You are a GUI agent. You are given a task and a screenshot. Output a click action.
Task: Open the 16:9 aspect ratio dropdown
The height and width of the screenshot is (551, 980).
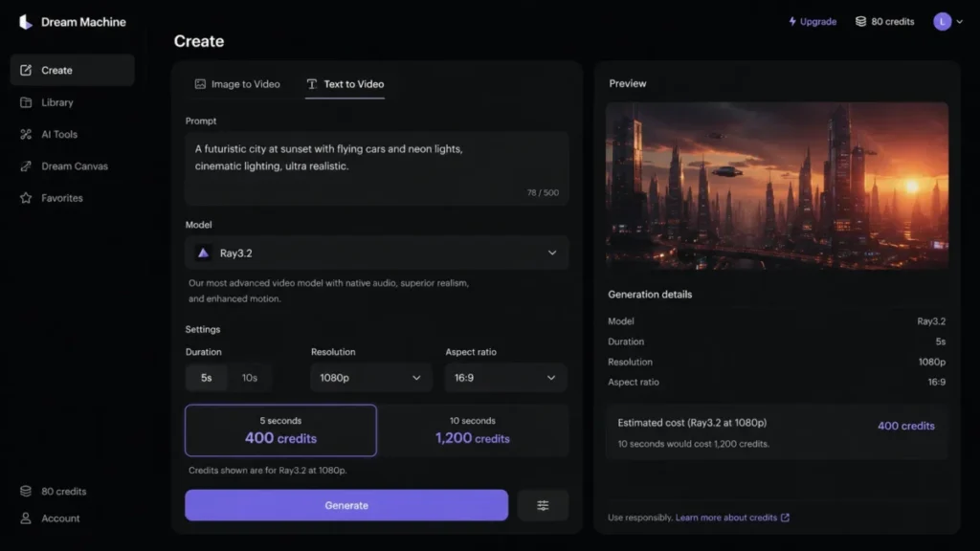pos(505,378)
